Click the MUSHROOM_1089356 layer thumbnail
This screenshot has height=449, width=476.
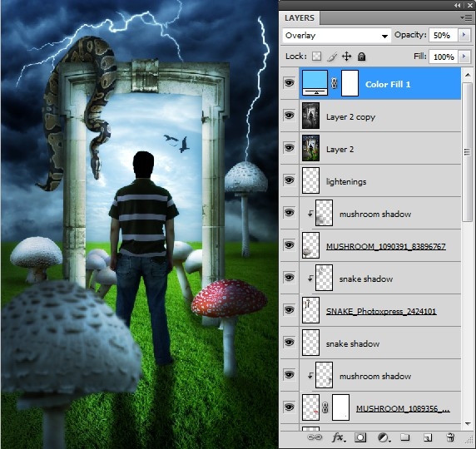310,407
